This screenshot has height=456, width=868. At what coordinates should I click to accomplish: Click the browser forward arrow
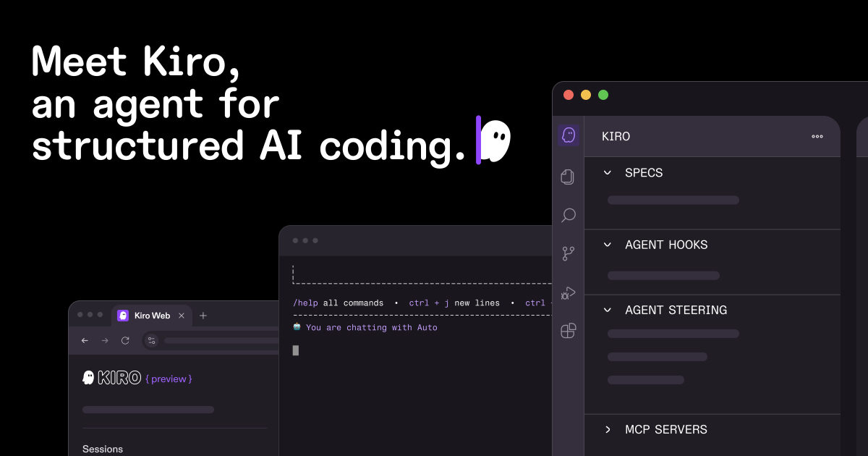tap(105, 340)
